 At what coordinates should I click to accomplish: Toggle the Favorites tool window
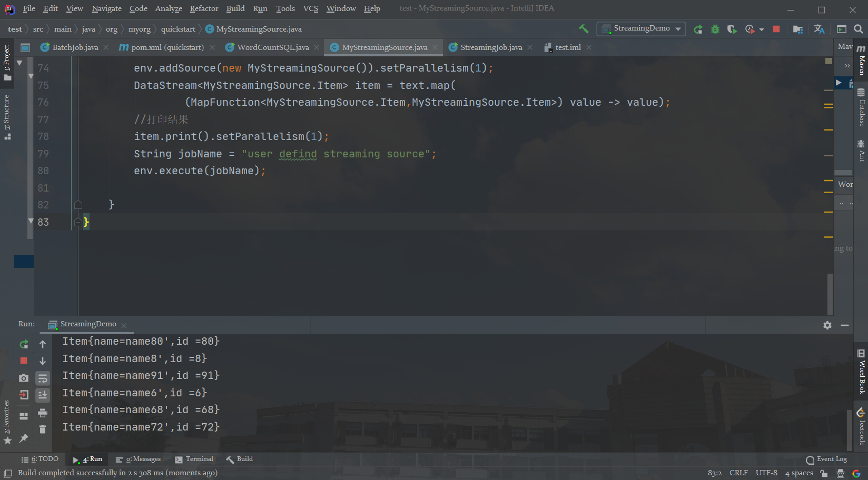coord(7,422)
